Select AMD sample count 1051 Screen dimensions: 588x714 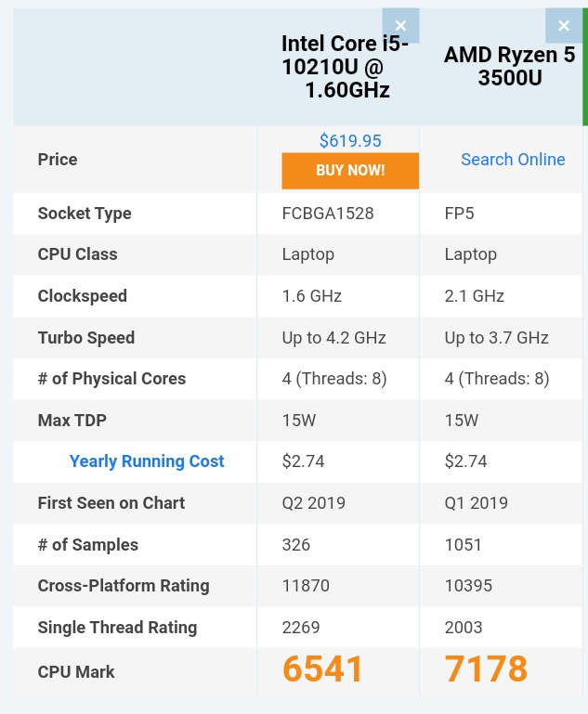(x=463, y=545)
